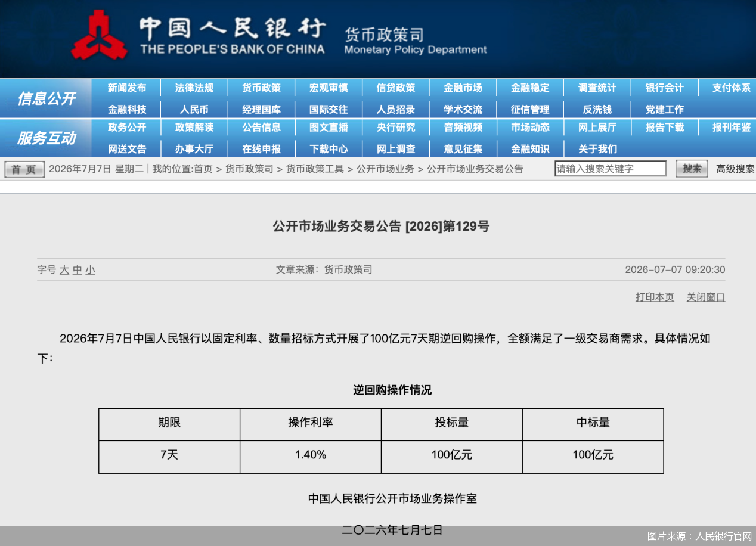Open the 法律法规 menu item
Viewport: 756px width, 546px height.
pyautogui.click(x=194, y=88)
